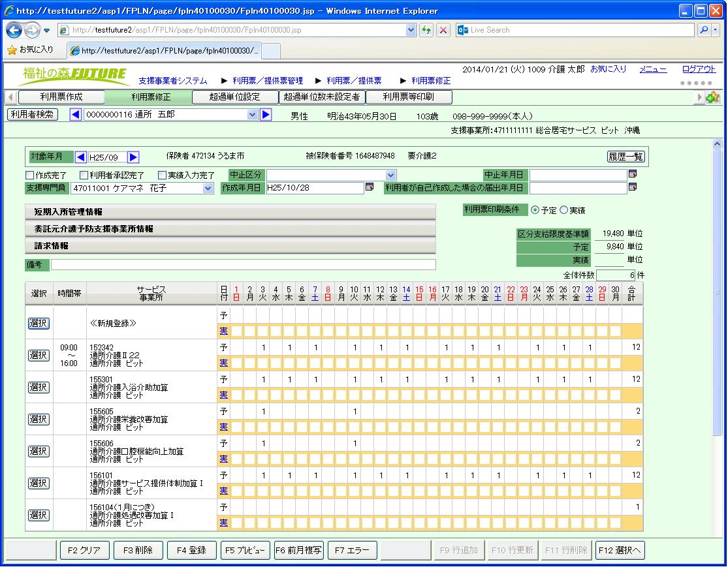This screenshot has height=567, width=728.
Task: Open the 中止区分 dropdown
Action: click(x=390, y=176)
